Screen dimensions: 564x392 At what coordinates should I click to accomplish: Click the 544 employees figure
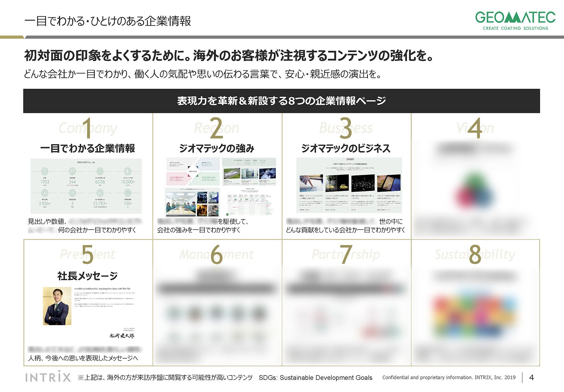(72, 182)
